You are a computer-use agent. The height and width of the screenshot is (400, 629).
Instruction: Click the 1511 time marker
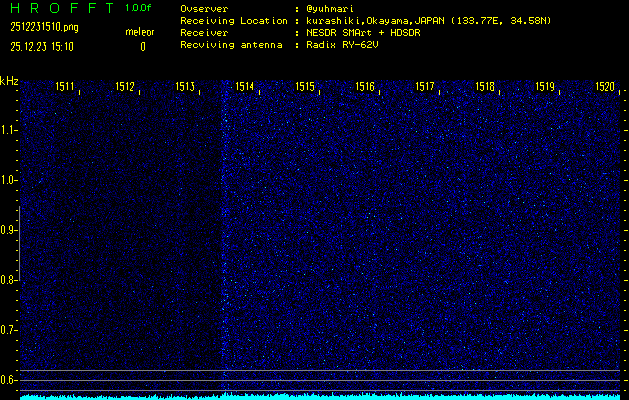65,87
